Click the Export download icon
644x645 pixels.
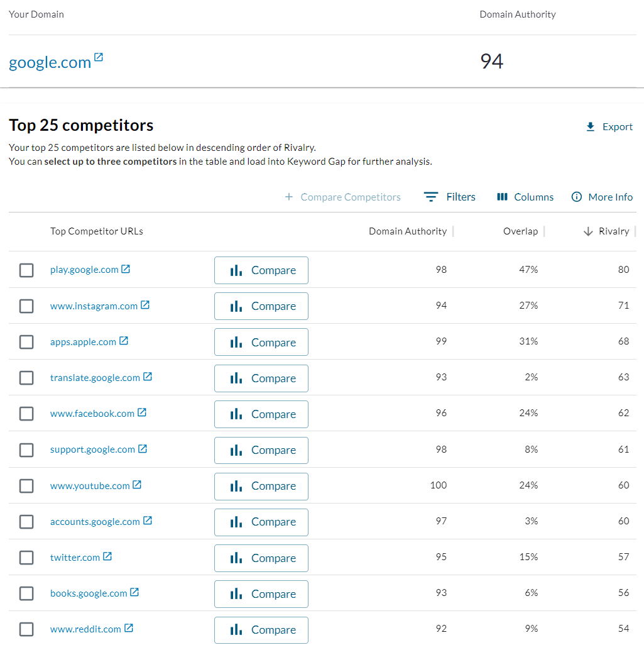590,127
